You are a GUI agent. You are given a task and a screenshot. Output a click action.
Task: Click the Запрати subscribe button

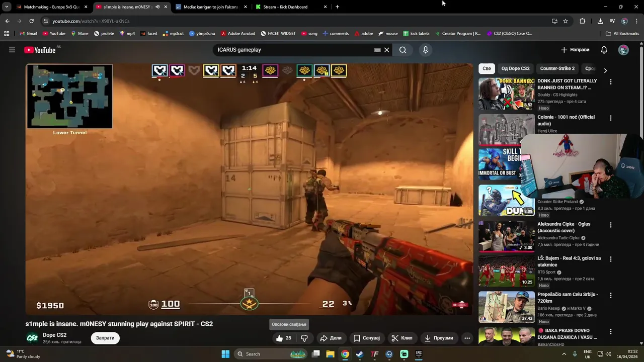[x=105, y=338]
